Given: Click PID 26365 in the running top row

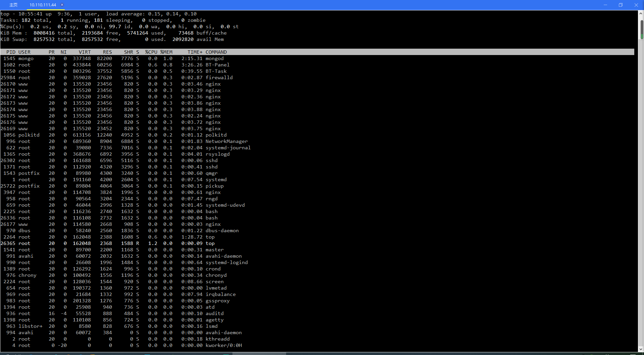Looking at the screenshot, I should click(8, 243).
